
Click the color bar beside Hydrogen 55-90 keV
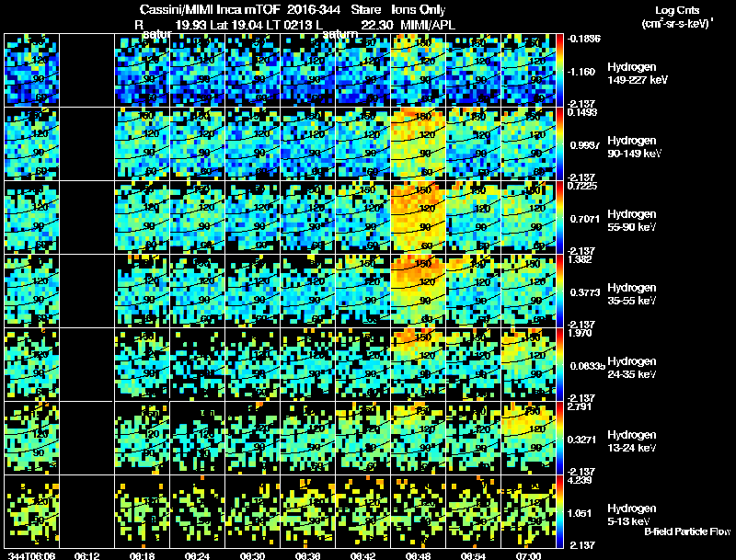tap(559, 218)
